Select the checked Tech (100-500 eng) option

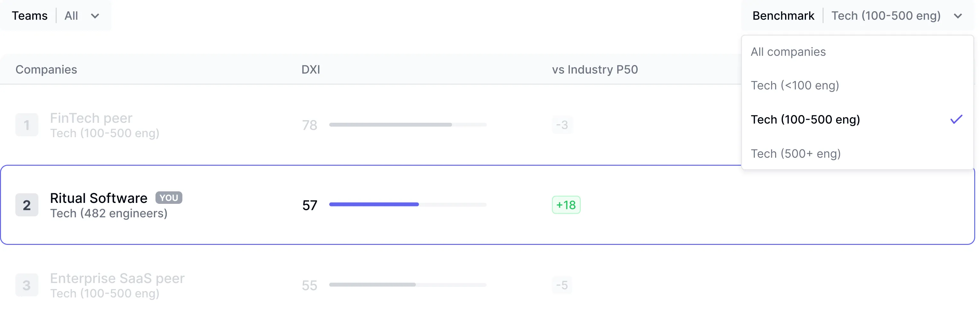point(805,120)
